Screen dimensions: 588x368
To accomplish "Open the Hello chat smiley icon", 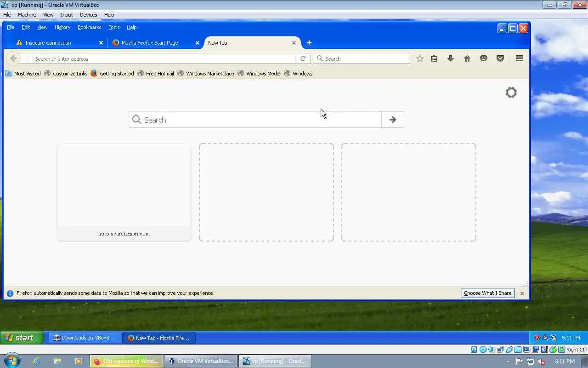I will point(484,58).
